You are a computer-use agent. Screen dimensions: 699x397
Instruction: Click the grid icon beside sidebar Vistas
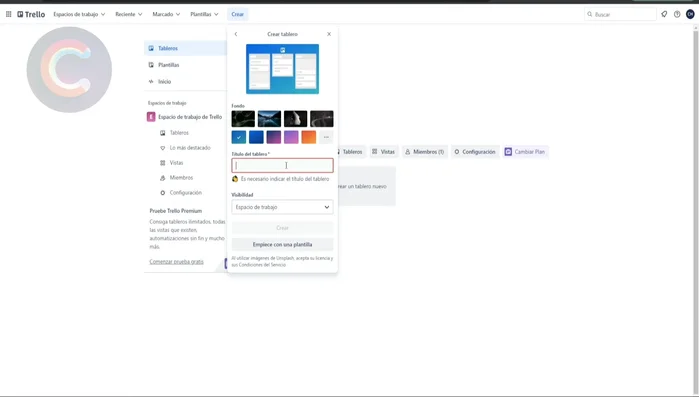coord(163,163)
